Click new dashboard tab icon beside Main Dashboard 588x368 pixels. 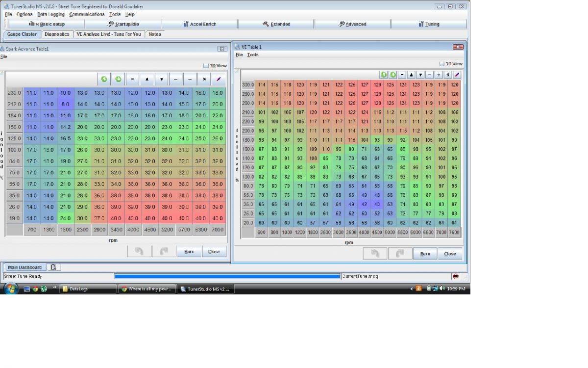point(53,267)
